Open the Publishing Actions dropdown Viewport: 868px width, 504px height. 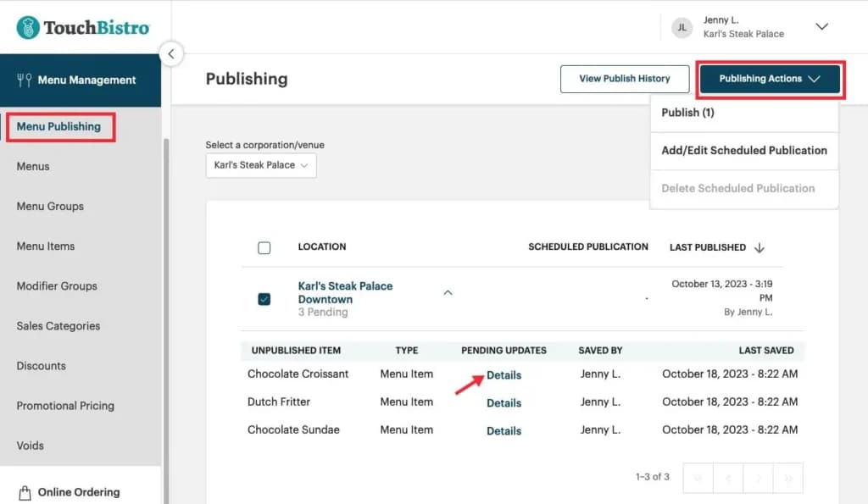pos(770,79)
